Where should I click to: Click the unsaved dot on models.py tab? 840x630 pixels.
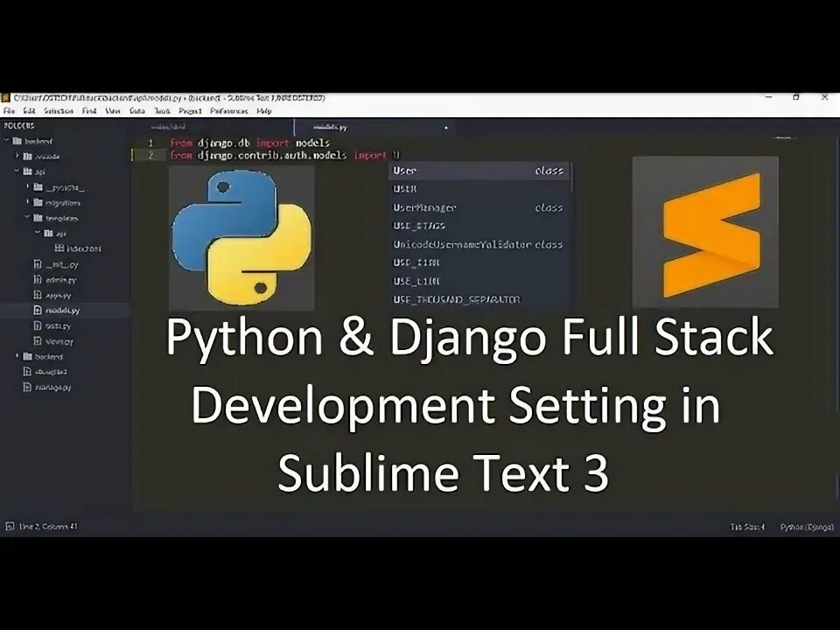click(x=445, y=128)
